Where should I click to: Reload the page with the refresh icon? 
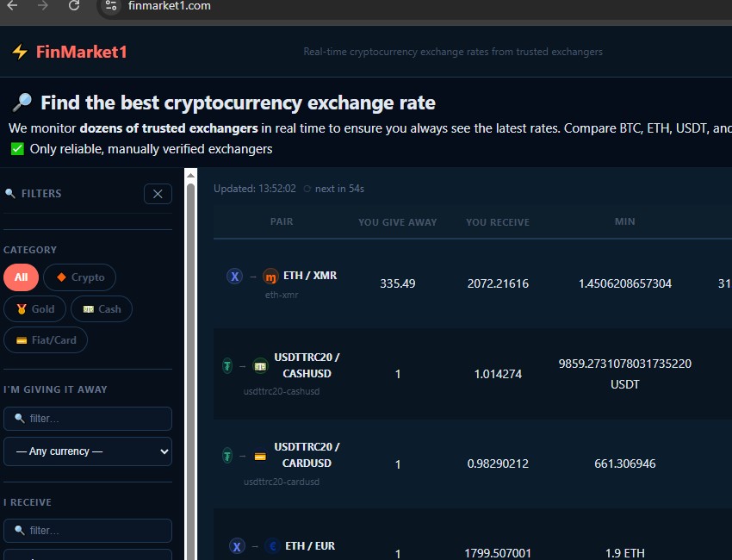(x=74, y=5)
